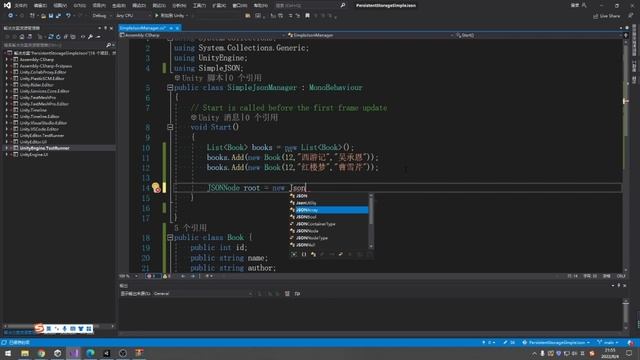The image size is (640, 360).
Task: Expand the Unity.TextMeshPro project node
Action: [x=7, y=98]
